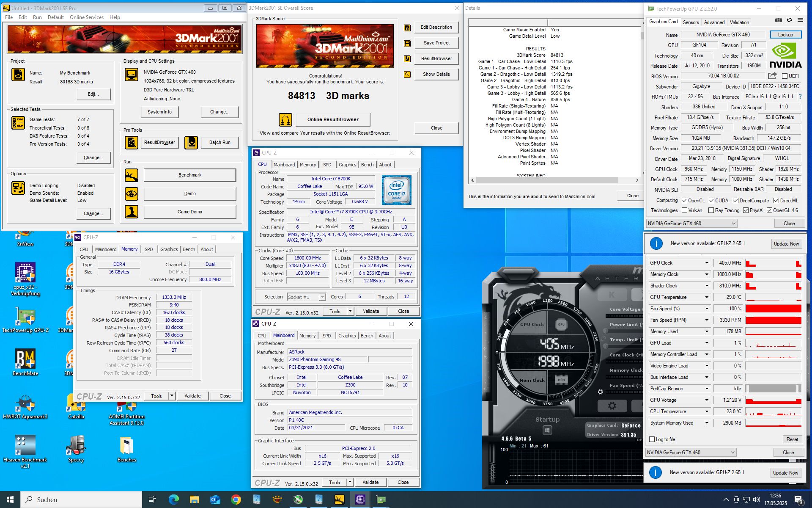Open the Speccy desktop shortcut
The width and height of the screenshot is (812, 508).
pos(76,445)
